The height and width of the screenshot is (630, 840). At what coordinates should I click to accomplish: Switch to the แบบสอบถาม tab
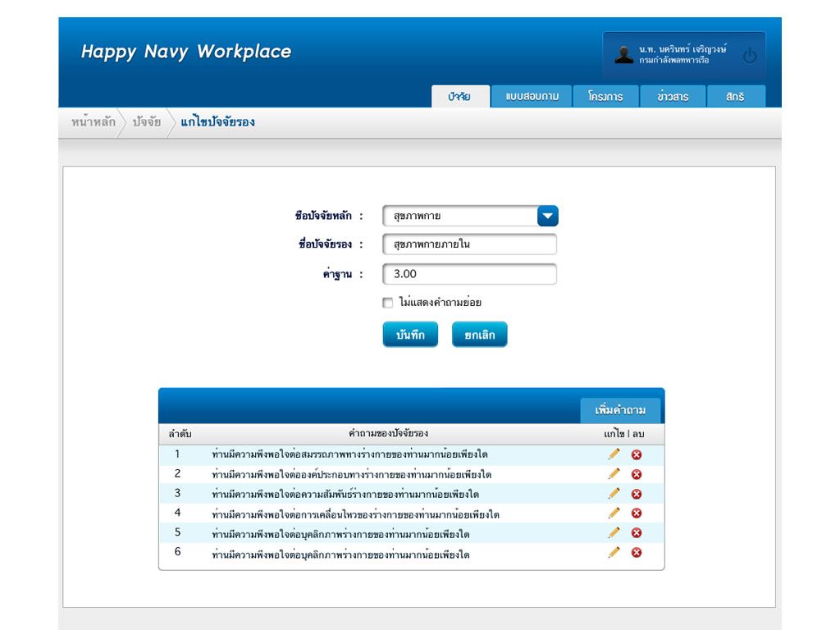tap(532, 97)
